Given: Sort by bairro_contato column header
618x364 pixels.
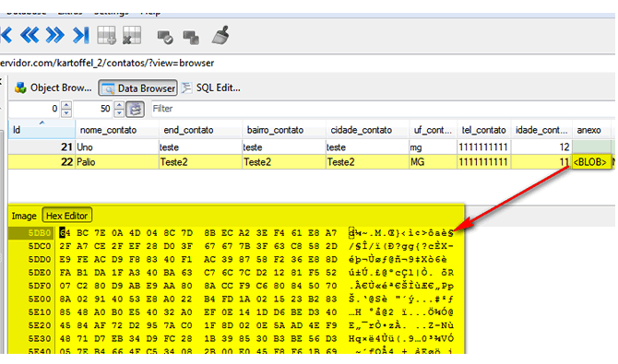Looking at the screenshot, I should pos(284,130).
